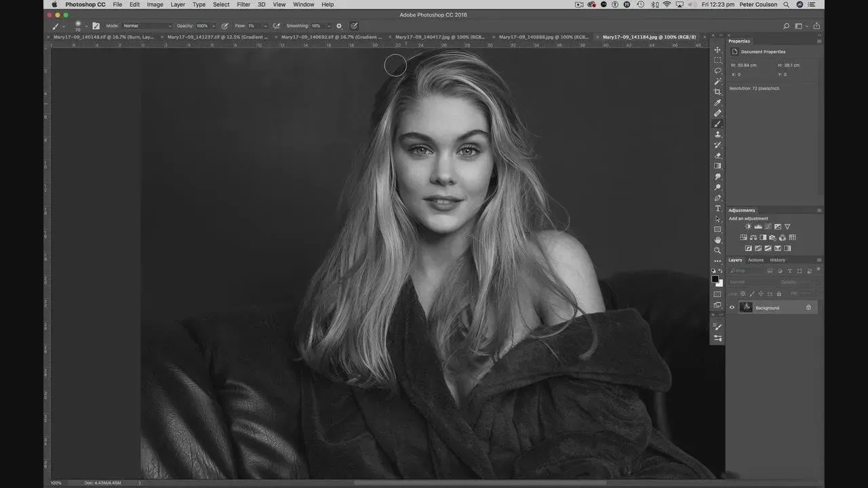Select the Lasso tool
868x488 pixels.
tap(717, 71)
